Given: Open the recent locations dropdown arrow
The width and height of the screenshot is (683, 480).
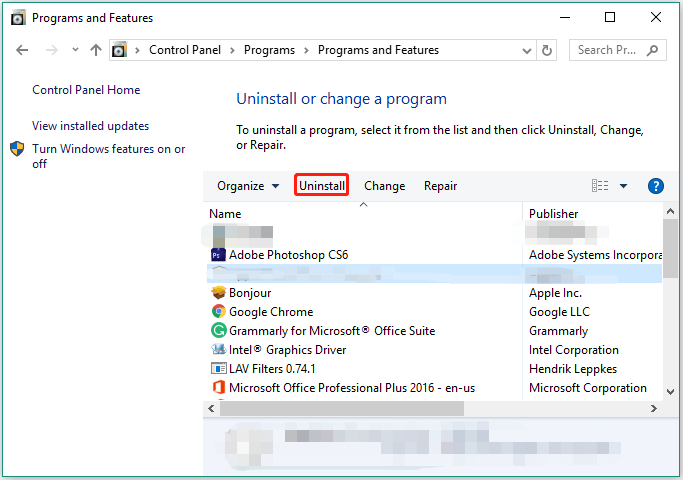Looking at the screenshot, I should (x=75, y=50).
